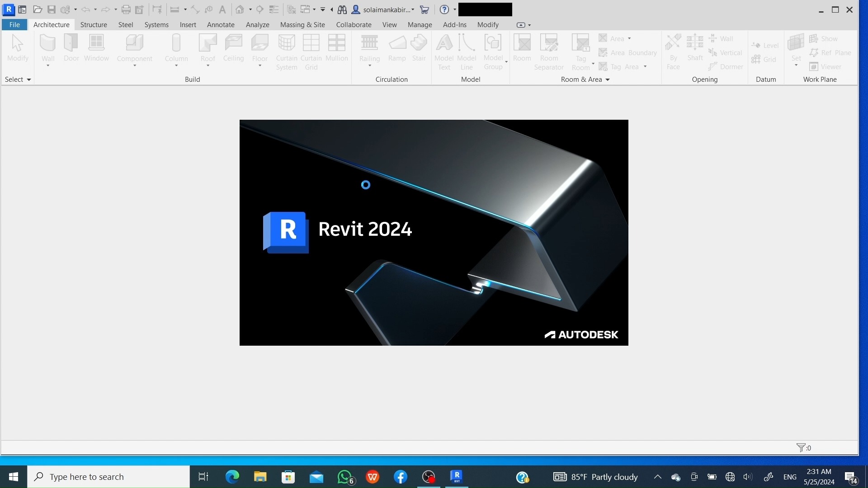This screenshot has width=868, height=488.
Task: Click the Model Text tool
Action: point(444,52)
